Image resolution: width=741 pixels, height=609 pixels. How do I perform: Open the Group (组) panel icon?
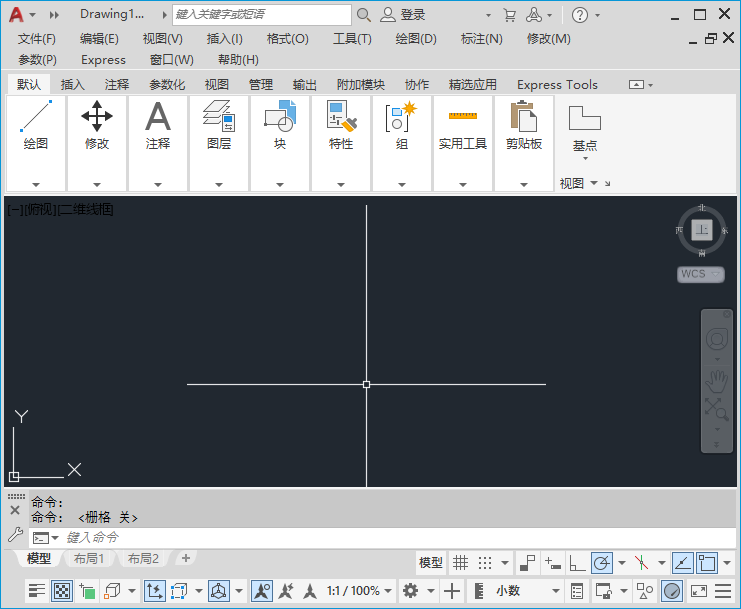[x=402, y=116]
